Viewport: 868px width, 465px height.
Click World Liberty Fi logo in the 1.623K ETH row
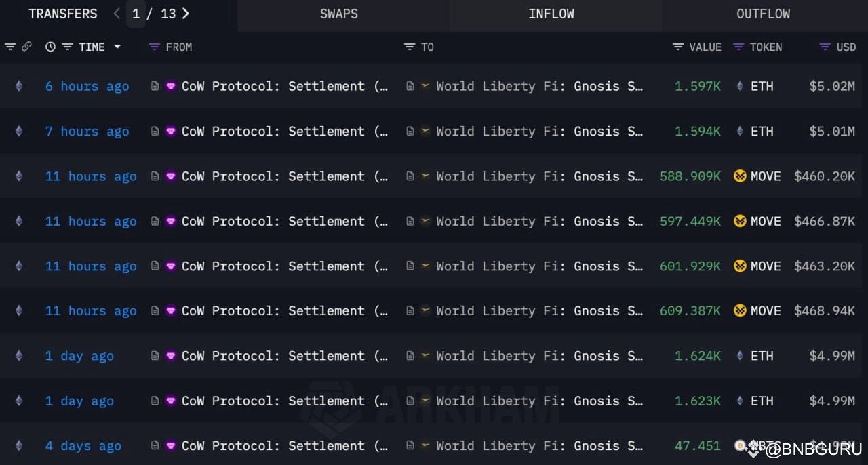[425, 401]
